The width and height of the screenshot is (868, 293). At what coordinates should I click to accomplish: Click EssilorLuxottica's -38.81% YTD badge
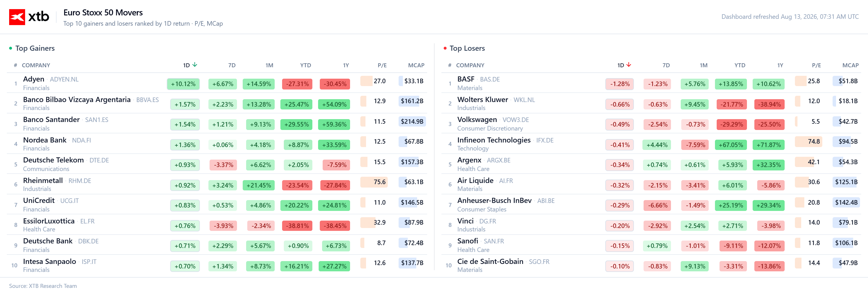coord(297,226)
